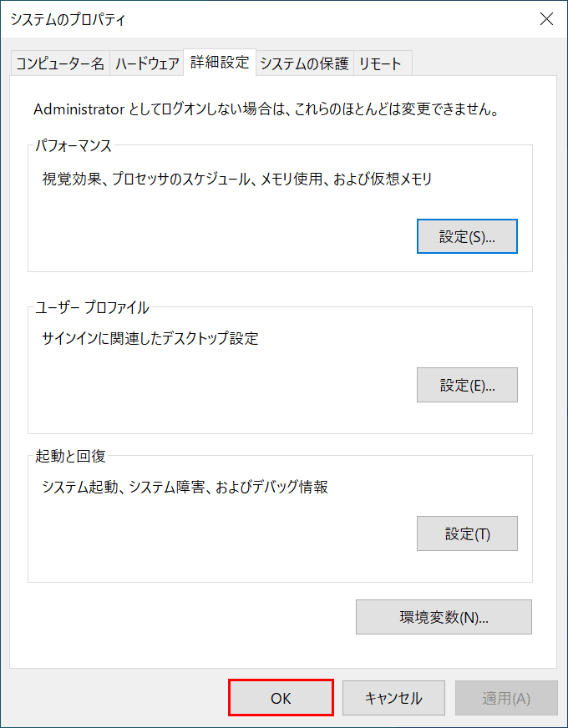This screenshot has width=568, height=728.
Task: Click the キャンセル button
Action: pyautogui.click(x=393, y=697)
